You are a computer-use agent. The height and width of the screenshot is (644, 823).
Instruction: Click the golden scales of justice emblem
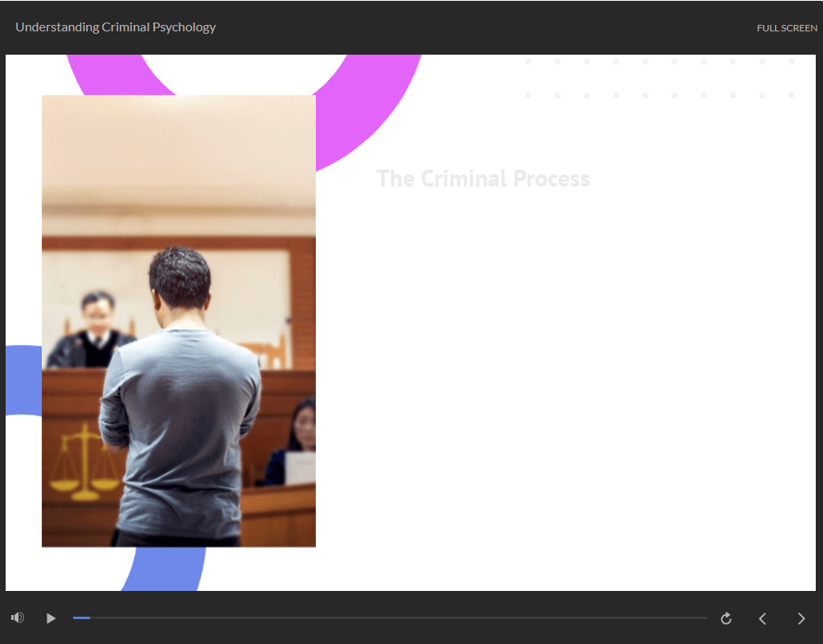click(84, 465)
